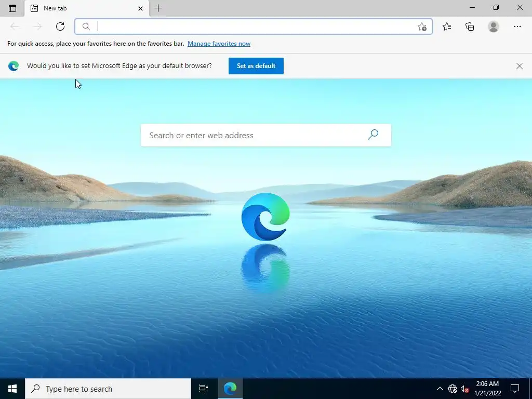The image size is (532, 399).
Task: Open Task View on the taskbar
Action: [204, 389]
